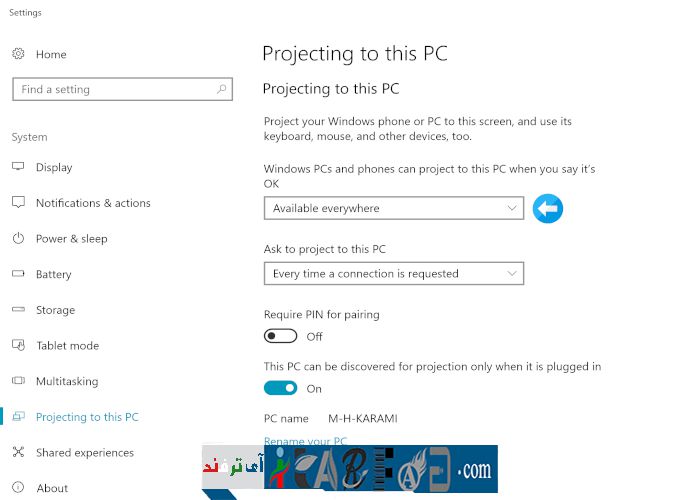The width and height of the screenshot is (700, 500).
Task: Click the Power & sleep icon
Action: pyautogui.click(x=18, y=239)
